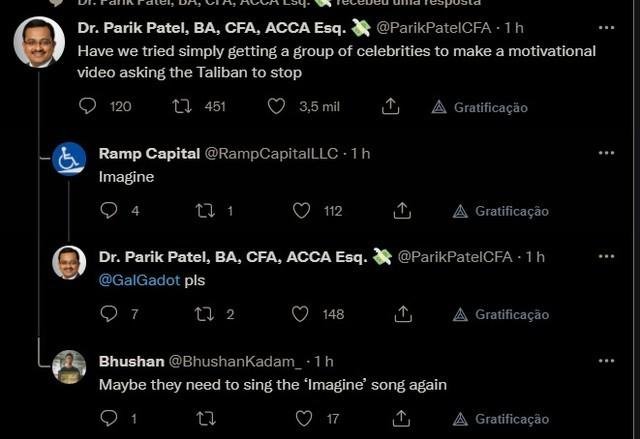
Task: Share Bhushan's tweet using share icon
Action: click(x=402, y=418)
